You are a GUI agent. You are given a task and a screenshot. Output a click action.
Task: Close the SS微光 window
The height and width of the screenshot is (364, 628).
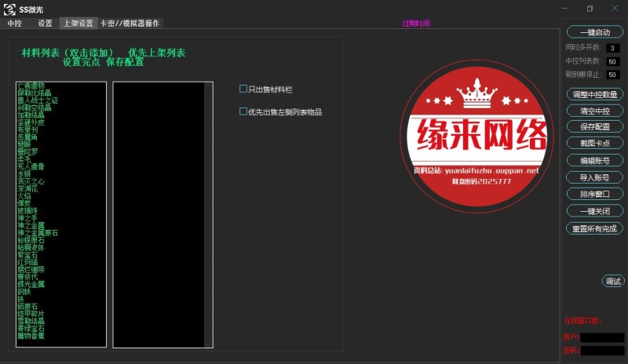(615, 9)
